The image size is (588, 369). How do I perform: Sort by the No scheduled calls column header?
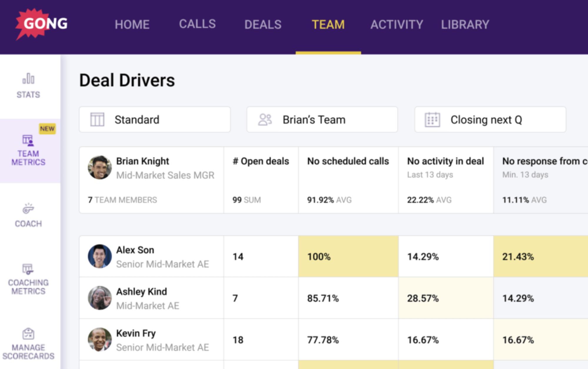348,161
